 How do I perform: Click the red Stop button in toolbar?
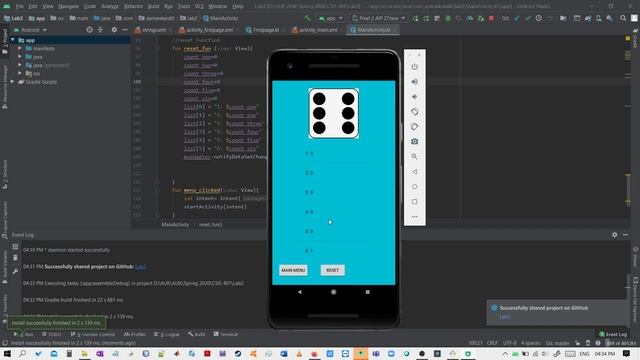491,18
